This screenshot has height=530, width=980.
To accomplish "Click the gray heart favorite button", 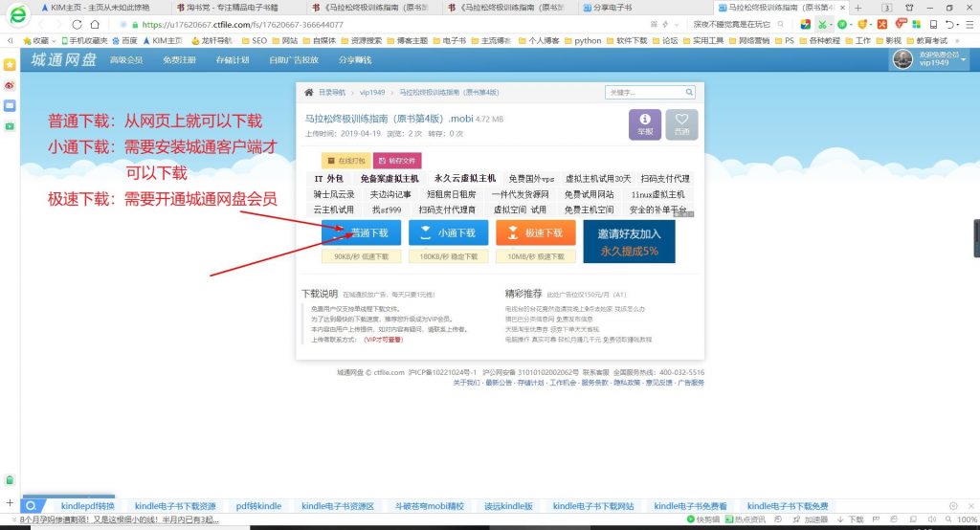I will tap(681, 124).
